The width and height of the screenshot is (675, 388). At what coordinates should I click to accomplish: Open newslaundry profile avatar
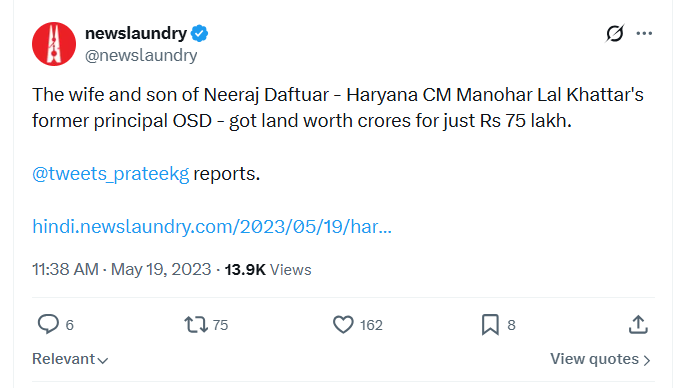coord(54,44)
